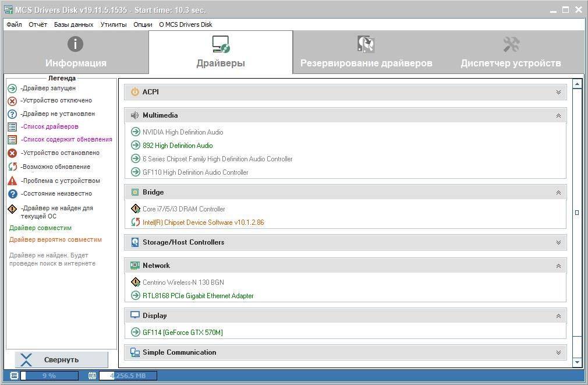
Task: Open the Опции menu
Action: [143, 24]
